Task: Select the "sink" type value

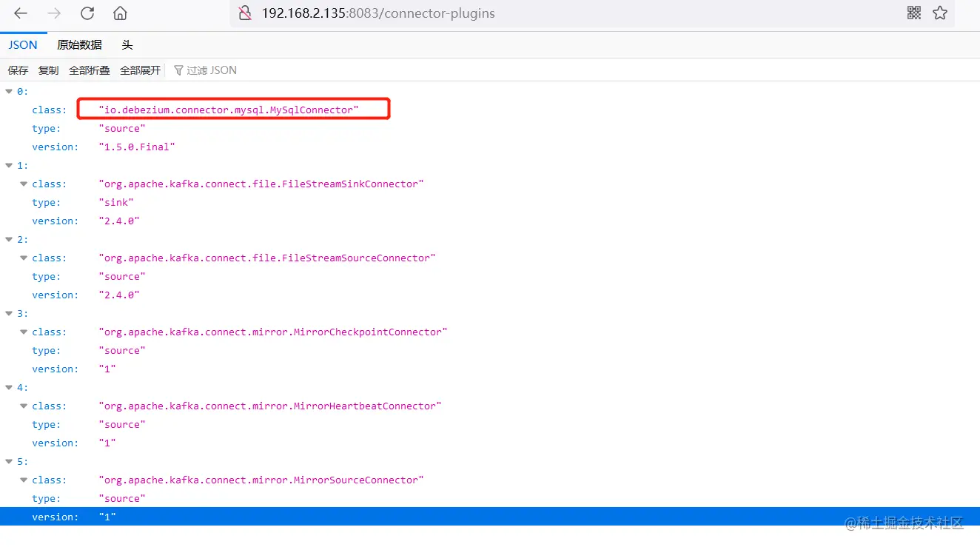Action: pos(116,202)
